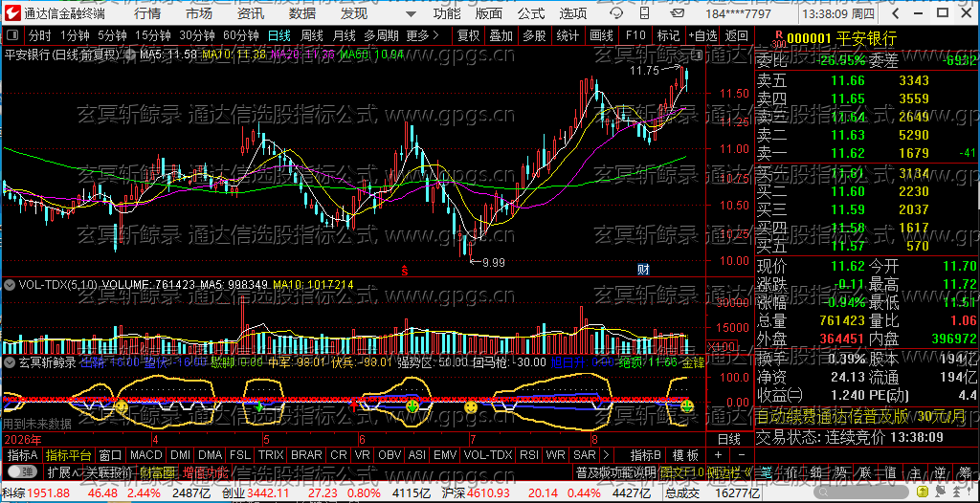Click the 返回 return button
Image resolution: width=980 pixels, height=503 pixels.
point(737,35)
